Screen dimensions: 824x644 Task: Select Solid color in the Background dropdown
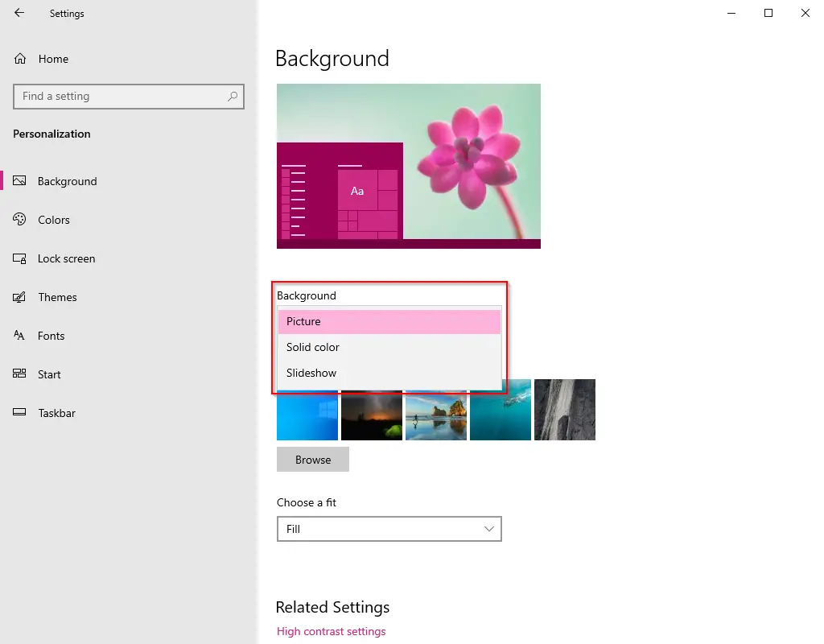389,347
